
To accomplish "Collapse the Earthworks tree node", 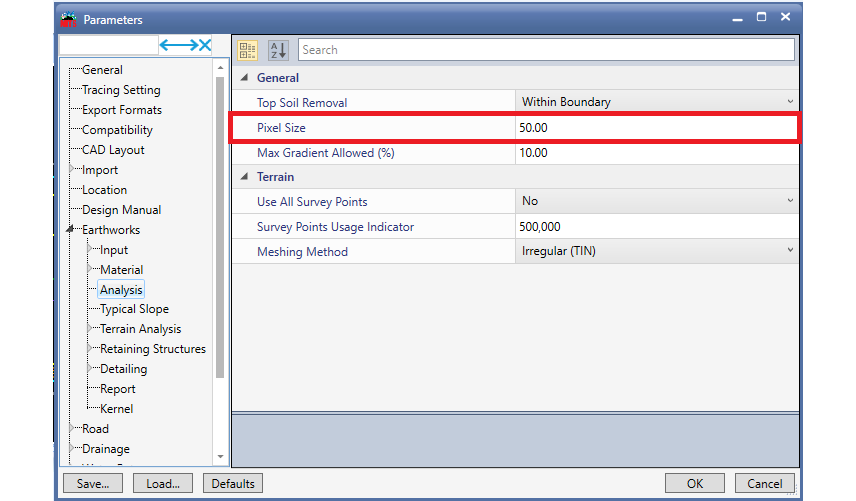I will point(70,230).
